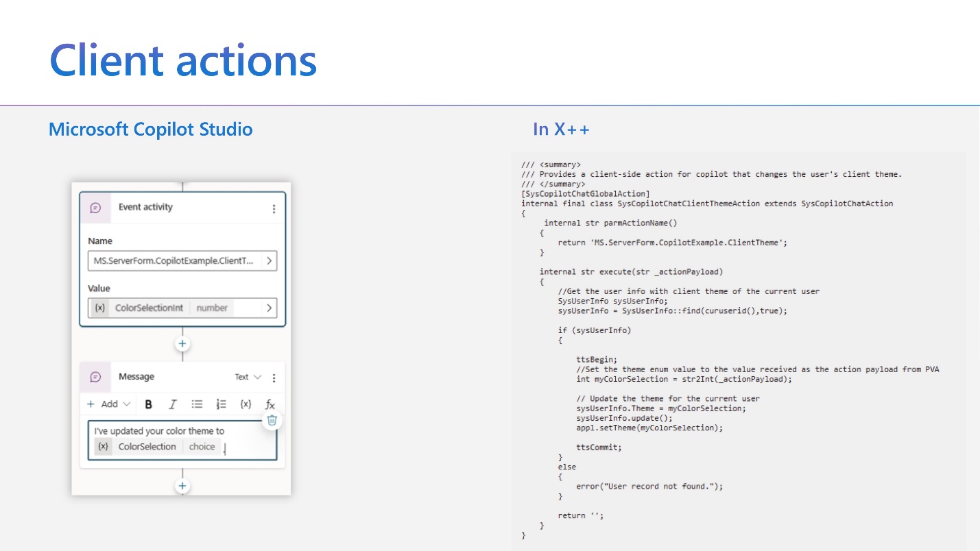The height and width of the screenshot is (551, 980).
Task: Click the "appl.setTheme(myColorSelection);" code line
Action: (649, 428)
